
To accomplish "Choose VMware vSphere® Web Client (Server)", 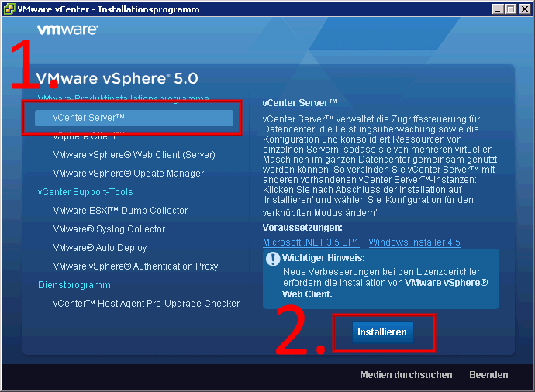I will point(134,155).
